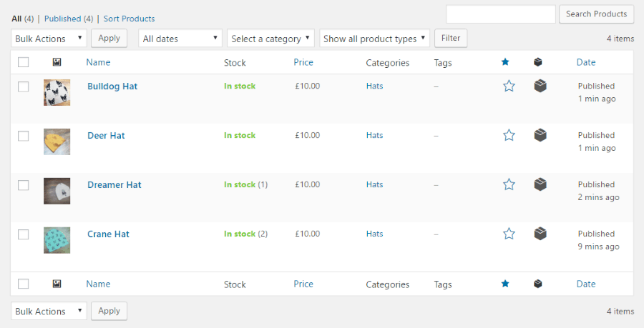Click product type box icon for Crane Hat
644x328 pixels.
540,233
